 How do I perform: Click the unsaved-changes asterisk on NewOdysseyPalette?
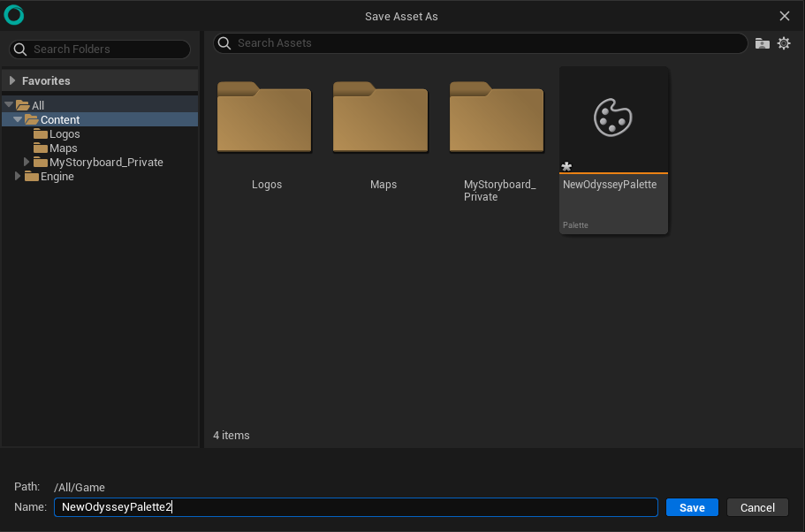coord(566,166)
